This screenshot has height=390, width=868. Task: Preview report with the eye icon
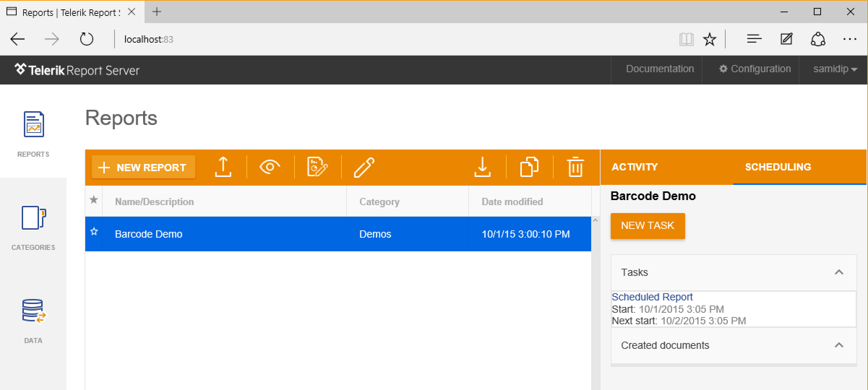coord(270,167)
